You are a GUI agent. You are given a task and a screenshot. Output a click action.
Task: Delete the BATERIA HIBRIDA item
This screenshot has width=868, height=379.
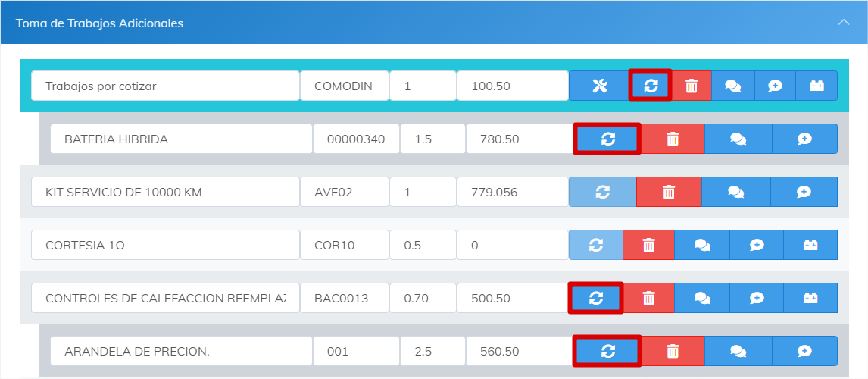point(672,139)
